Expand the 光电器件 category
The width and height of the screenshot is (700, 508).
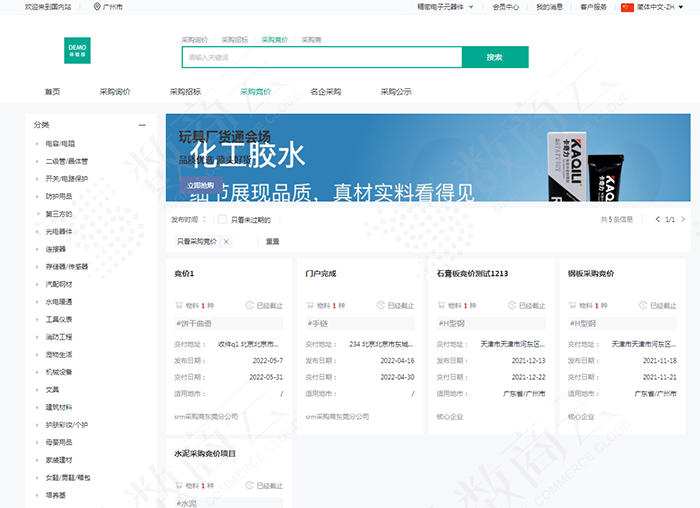pos(37,232)
